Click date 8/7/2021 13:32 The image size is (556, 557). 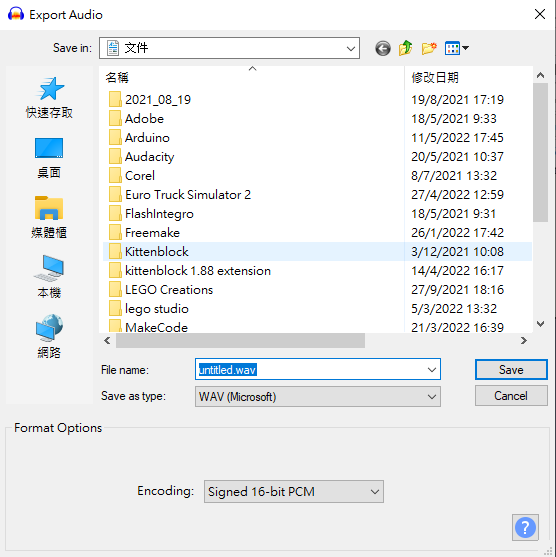pyautogui.click(x=454, y=175)
